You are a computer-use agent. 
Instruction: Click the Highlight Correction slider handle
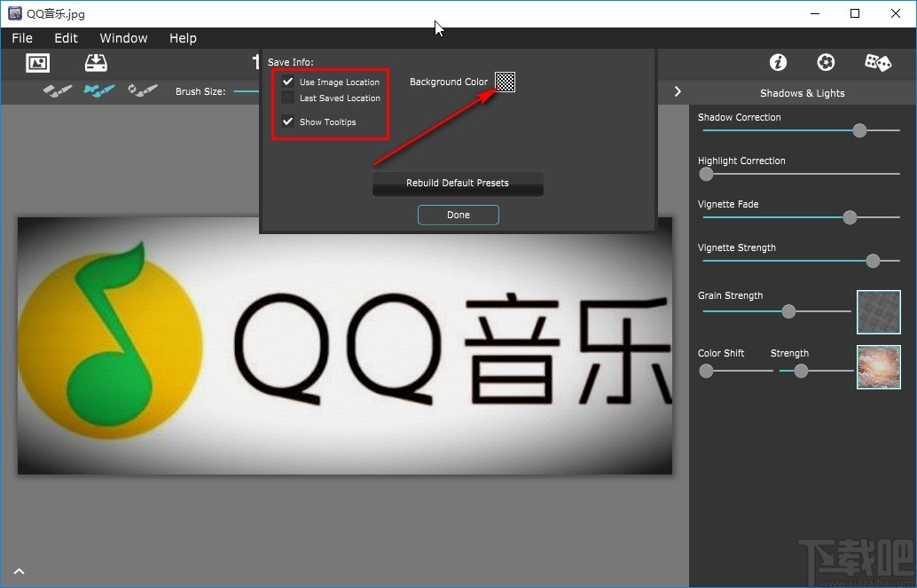tap(707, 174)
